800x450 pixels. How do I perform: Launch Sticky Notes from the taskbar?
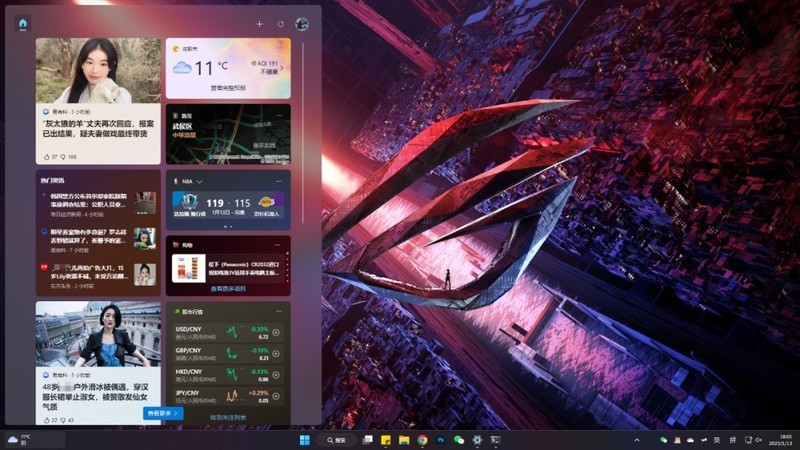click(386, 440)
